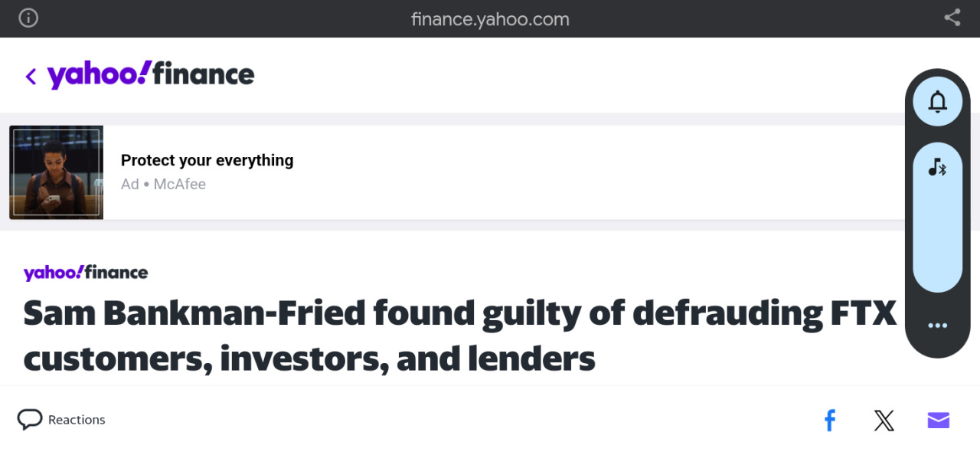Open the Ad McAfee sponsor label
Image resolution: width=980 pixels, height=455 pixels.
163,184
